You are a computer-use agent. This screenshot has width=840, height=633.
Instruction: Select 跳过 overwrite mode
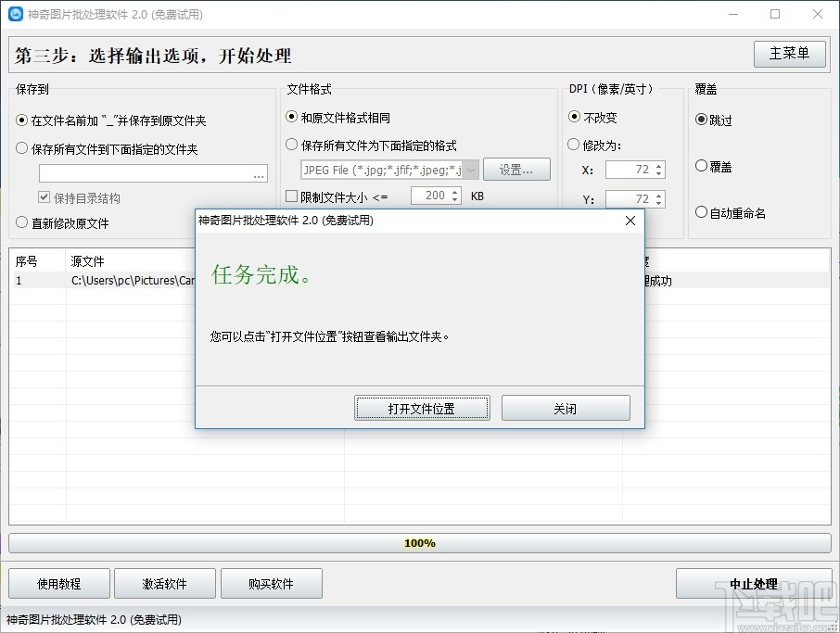[x=702, y=118]
